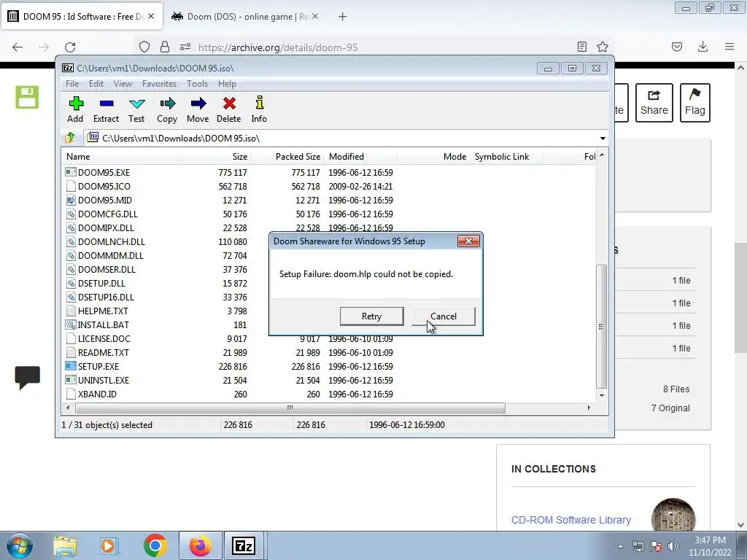Click the green floppy disk software icon

tap(27, 97)
